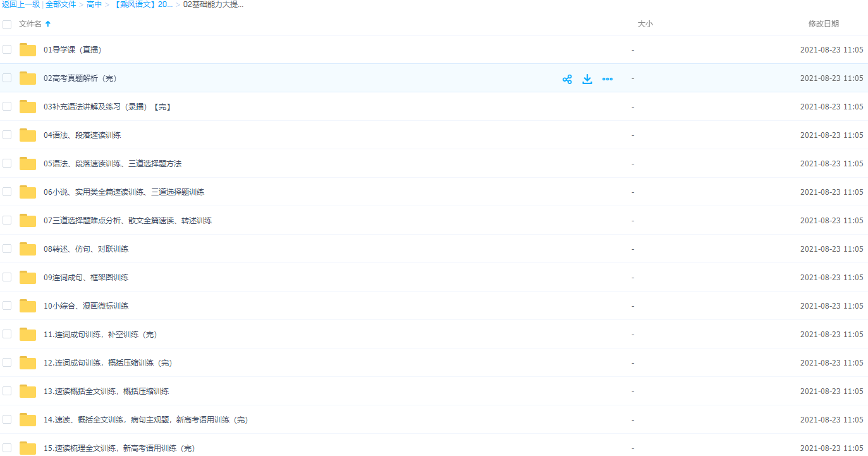
Task: Navigate to 高中 breadcrumb folder
Action: [x=94, y=4]
